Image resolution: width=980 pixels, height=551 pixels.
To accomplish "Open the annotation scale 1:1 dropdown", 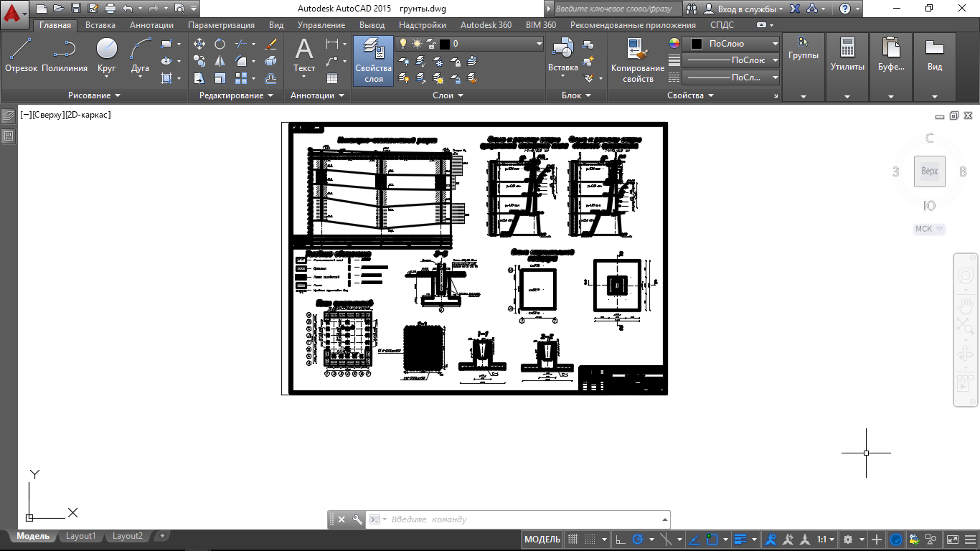I will pyautogui.click(x=826, y=540).
